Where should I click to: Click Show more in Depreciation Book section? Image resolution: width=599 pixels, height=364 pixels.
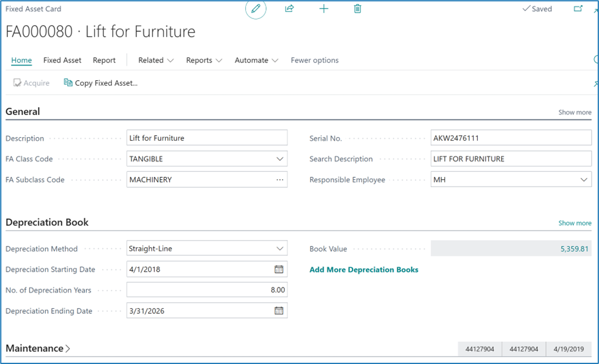point(575,223)
